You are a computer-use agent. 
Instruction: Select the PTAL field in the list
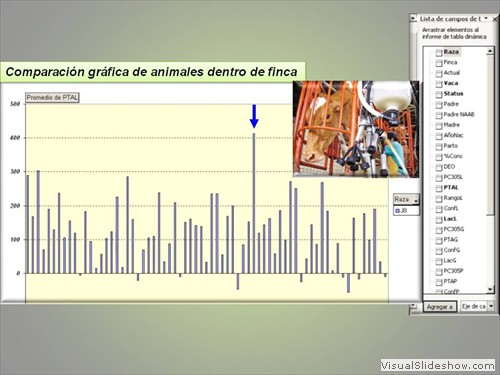pos(451,187)
